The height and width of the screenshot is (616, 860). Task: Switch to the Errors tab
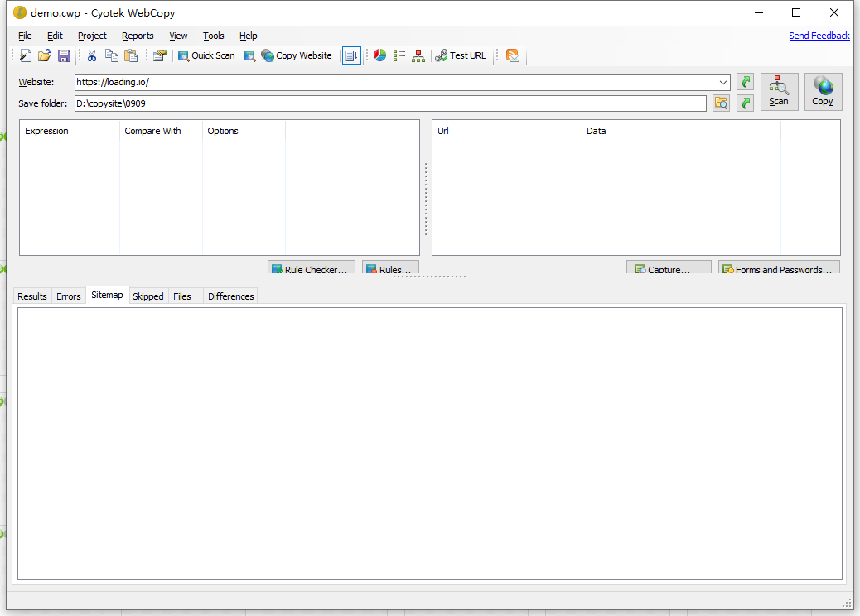click(x=69, y=296)
